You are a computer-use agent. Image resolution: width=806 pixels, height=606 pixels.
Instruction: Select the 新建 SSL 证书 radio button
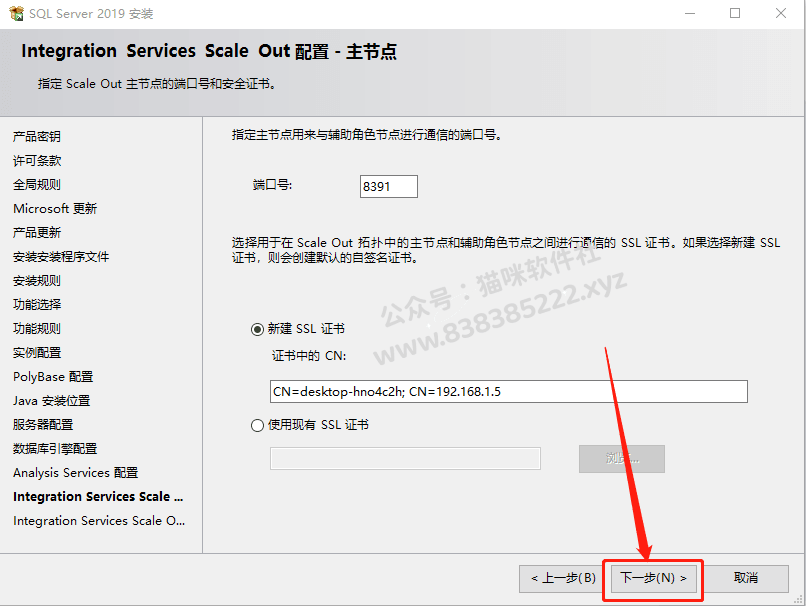pos(257,329)
